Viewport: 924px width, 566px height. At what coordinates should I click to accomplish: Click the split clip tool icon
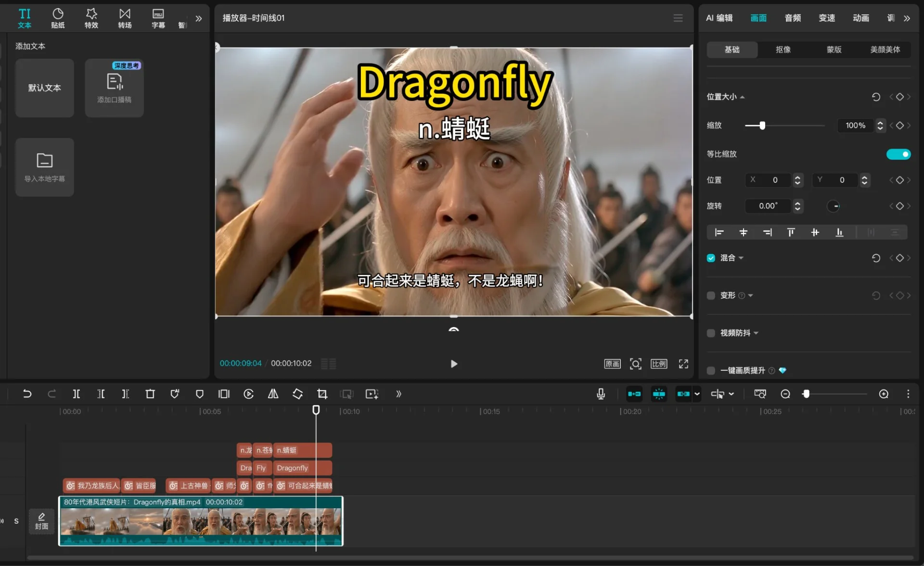pos(76,394)
